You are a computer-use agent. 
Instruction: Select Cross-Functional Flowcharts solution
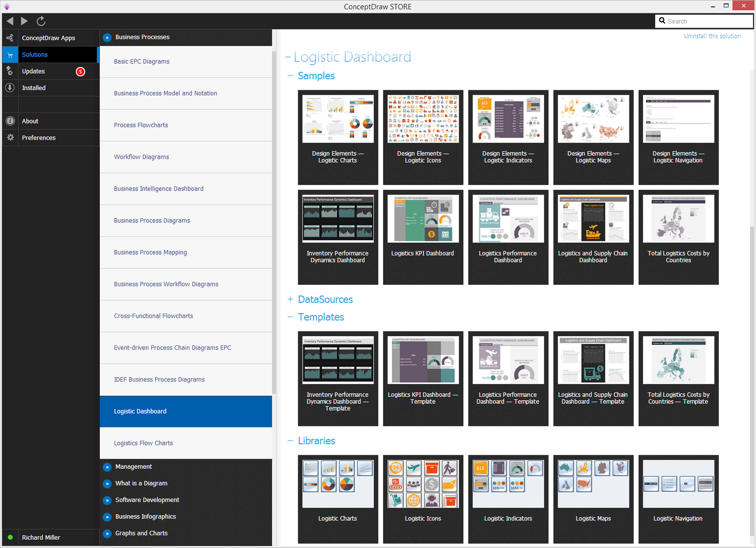click(186, 316)
